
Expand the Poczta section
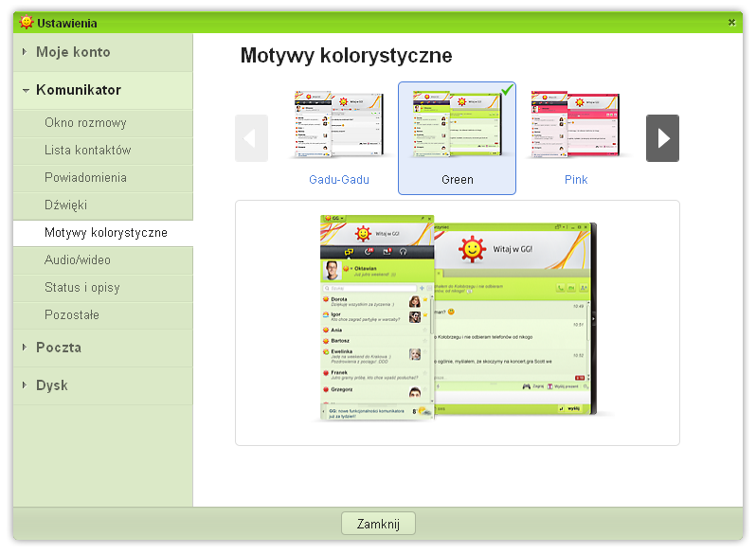pyautogui.click(x=103, y=348)
